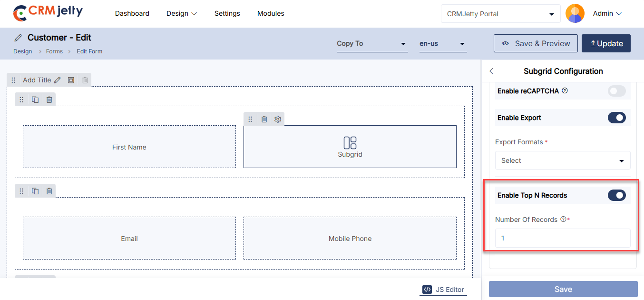Image resolution: width=644 pixels, height=300 pixels.
Task: Click the Number Of Records input field
Action: tap(563, 238)
